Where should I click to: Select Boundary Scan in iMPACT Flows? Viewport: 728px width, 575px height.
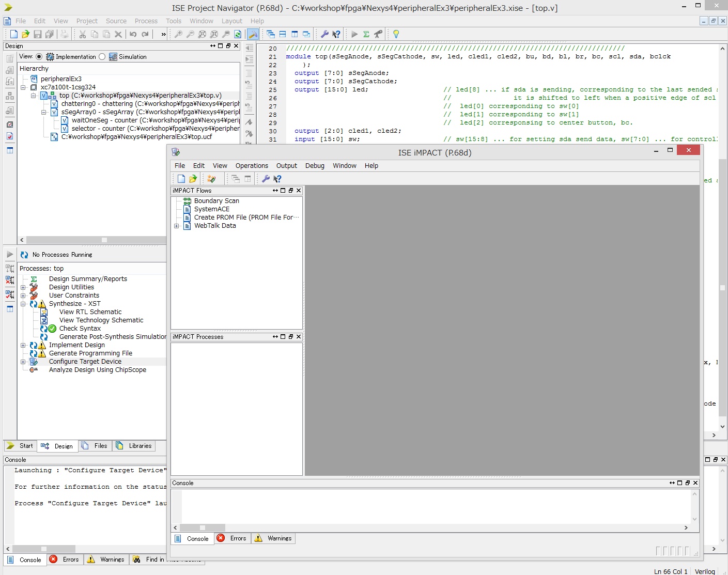pyautogui.click(x=216, y=201)
